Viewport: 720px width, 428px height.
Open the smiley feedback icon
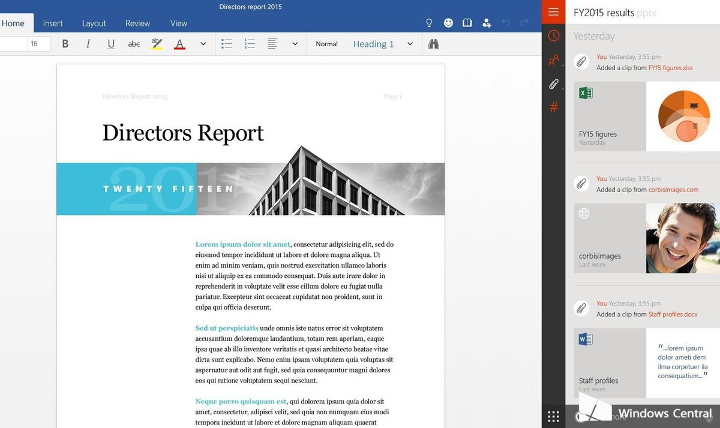coord(448,22)
